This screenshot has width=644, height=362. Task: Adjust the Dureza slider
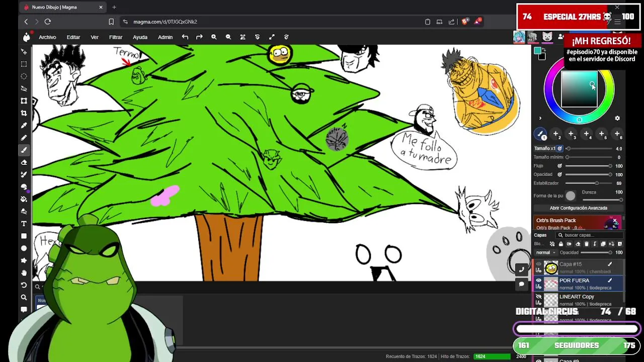tap(603, 200)
